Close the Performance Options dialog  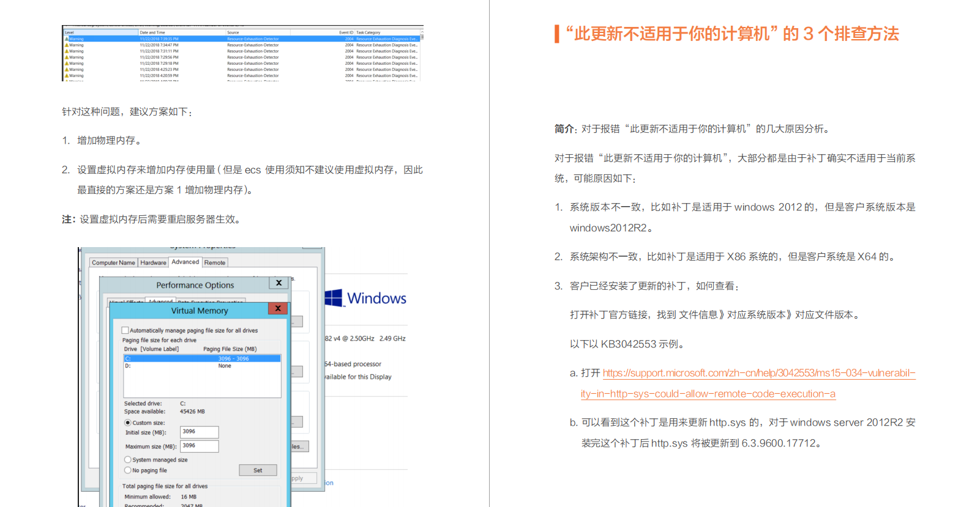(x=279, y=283)
